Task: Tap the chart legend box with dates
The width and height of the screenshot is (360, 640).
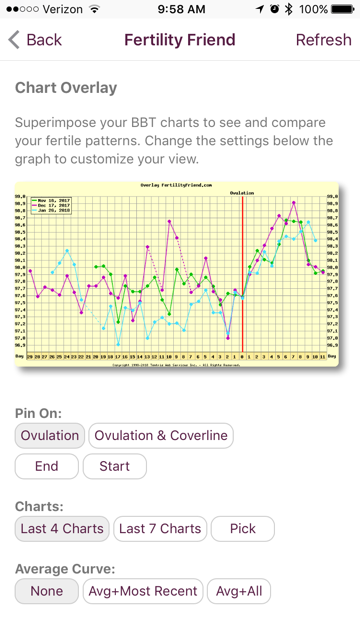Action: click(51, 206)
